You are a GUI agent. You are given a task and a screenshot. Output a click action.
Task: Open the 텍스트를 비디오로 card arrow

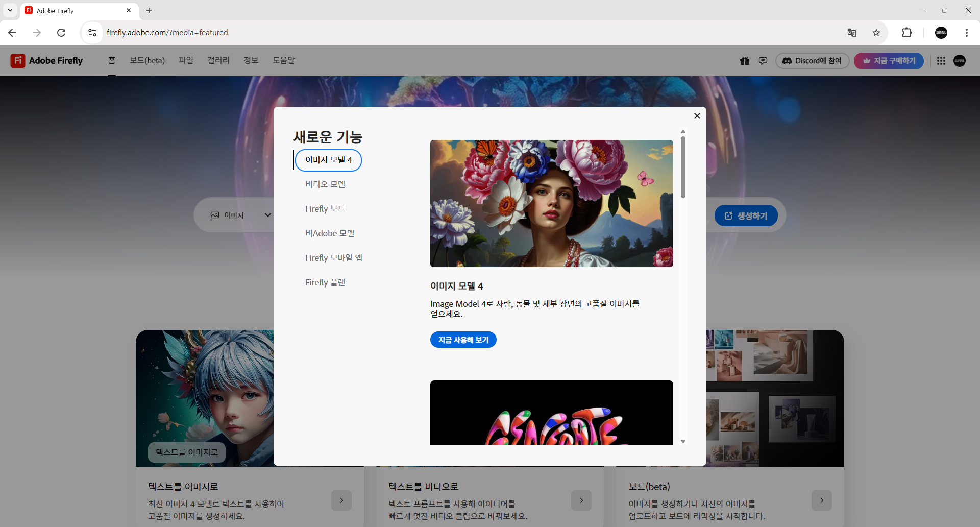tap(581, 500)
